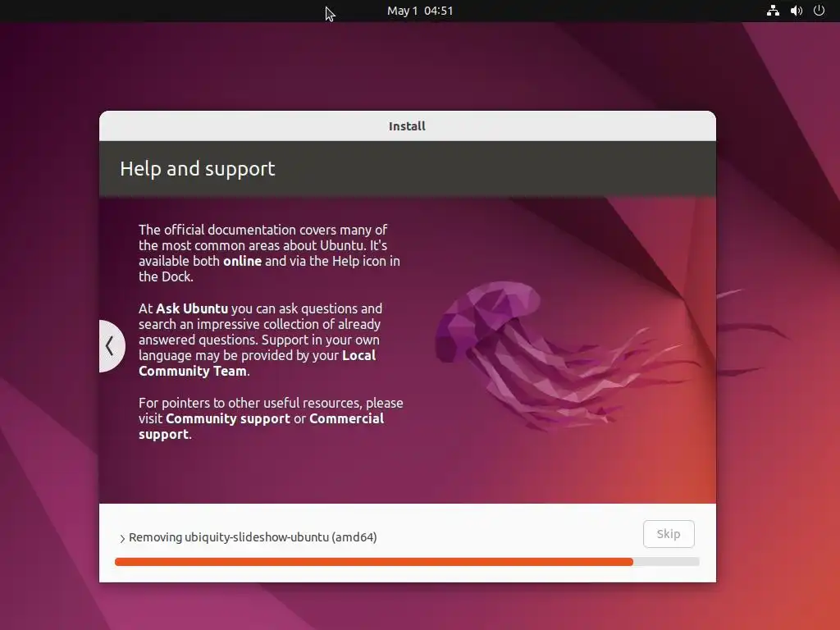Open the volume speaker icon in top bar
The height and width of the screenshot is (630, 840).
(796, 11)
